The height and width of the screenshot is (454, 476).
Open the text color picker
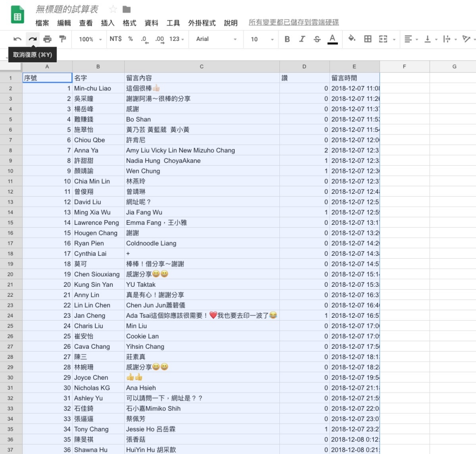[x=333, y=39]
